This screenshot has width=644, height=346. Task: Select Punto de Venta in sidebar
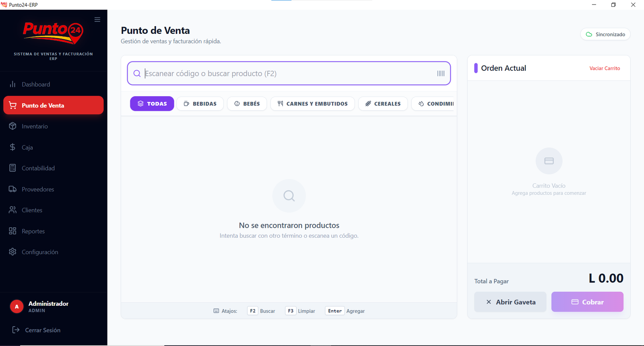click(x=54, y=105)
